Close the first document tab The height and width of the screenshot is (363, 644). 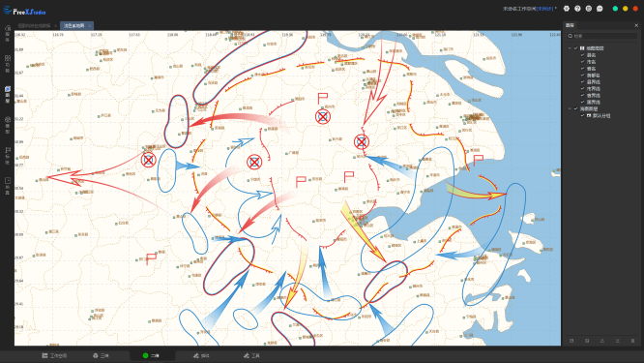click(x=55, y=26)
